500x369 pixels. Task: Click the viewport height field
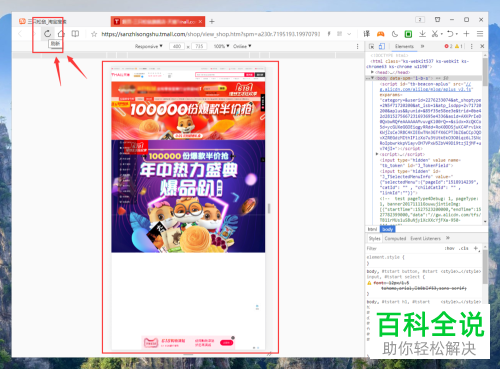[199, 46]
